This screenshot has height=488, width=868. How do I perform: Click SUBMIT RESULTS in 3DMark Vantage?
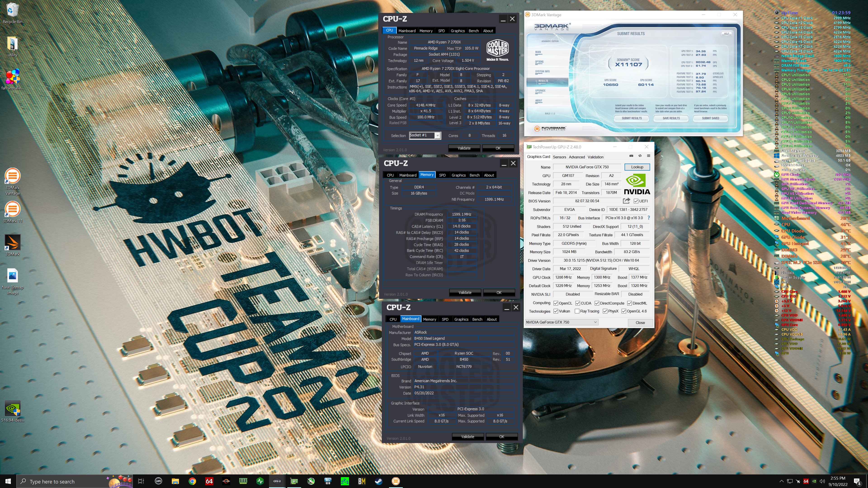632,118
